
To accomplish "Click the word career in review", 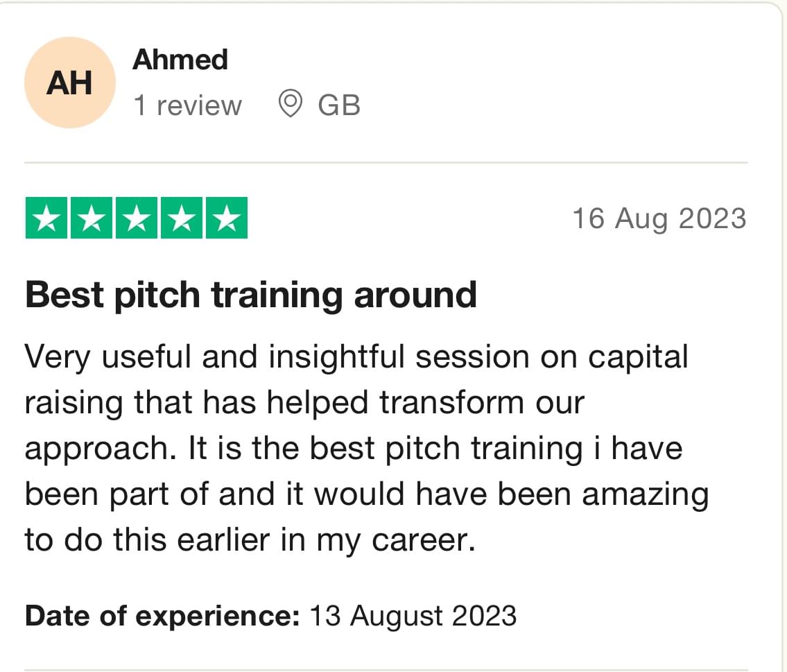I will [424, 541].
